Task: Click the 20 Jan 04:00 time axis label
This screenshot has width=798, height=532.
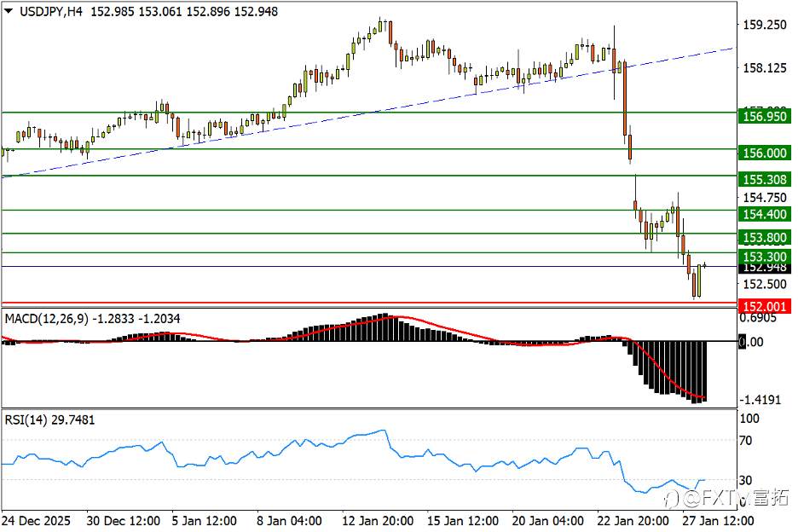Action: 547,521
